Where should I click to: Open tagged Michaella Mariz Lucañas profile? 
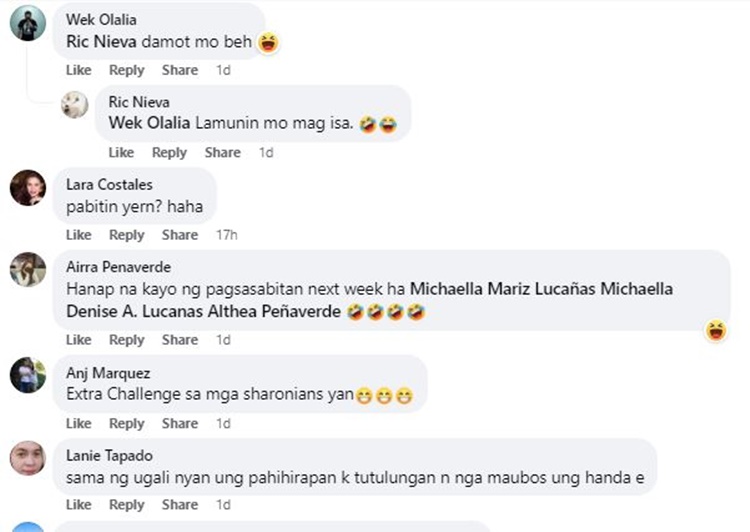[x=503, y=289]
